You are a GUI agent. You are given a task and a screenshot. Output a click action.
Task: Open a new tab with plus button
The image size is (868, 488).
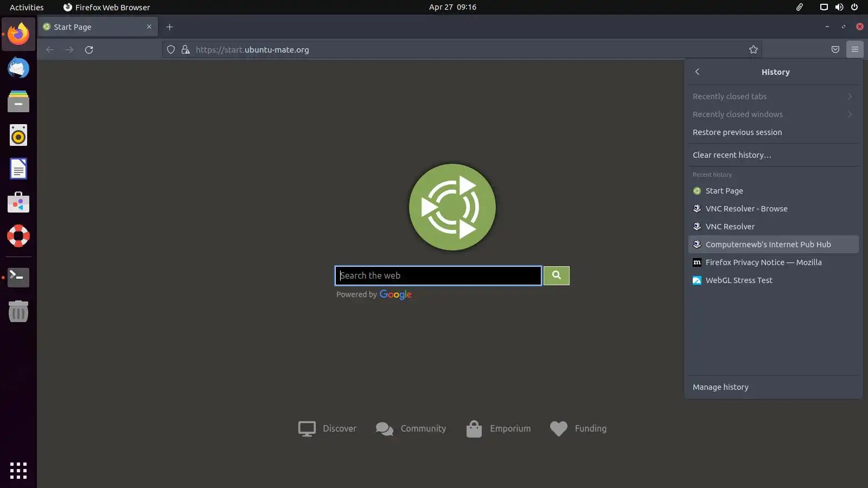[169, 27]
